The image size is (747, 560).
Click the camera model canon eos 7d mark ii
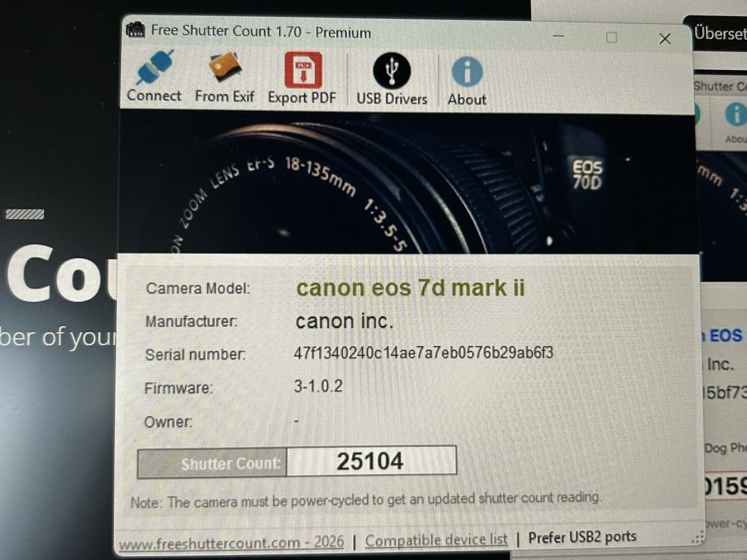click(410, 288)
